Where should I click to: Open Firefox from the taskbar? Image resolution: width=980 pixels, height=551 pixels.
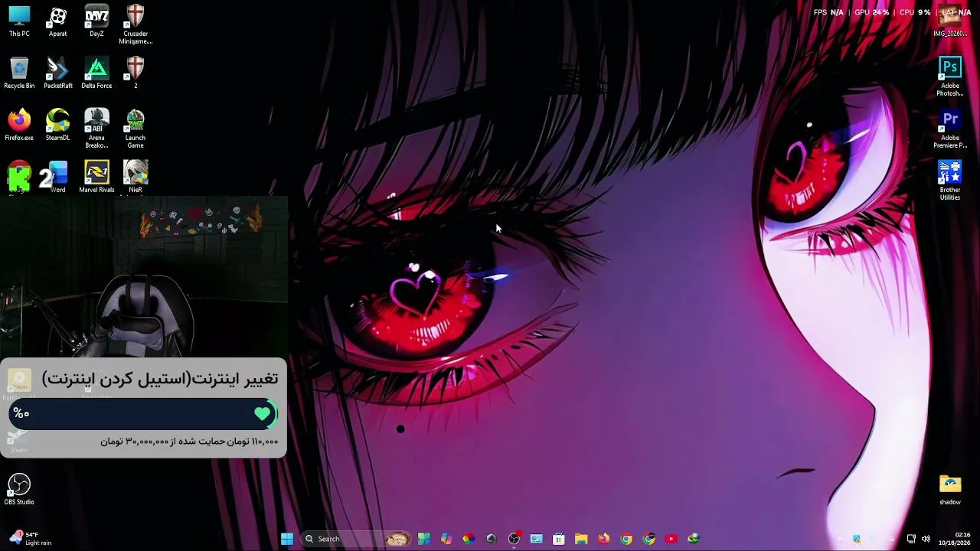[604, 539]
